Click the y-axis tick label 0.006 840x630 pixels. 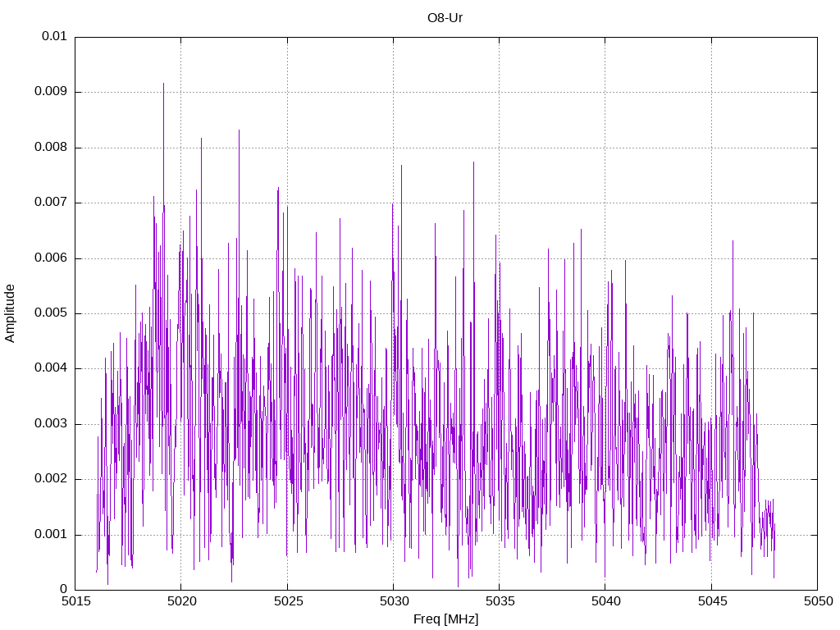51,258
